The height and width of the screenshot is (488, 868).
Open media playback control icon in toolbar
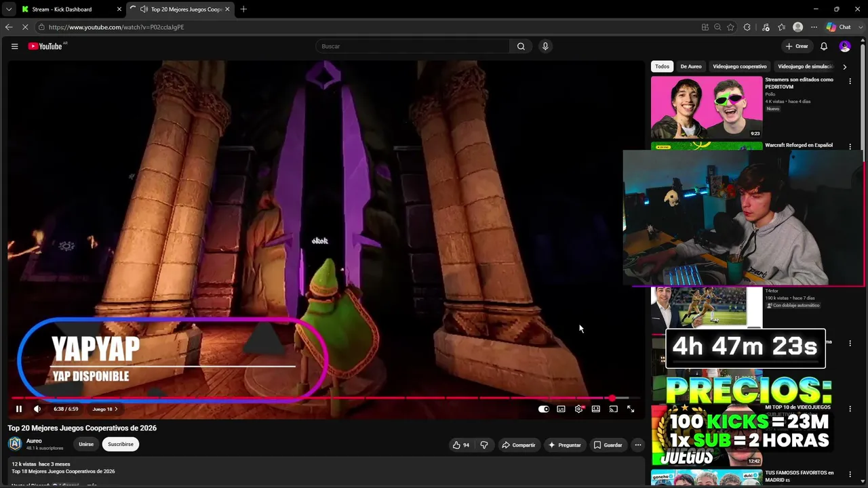766,27
